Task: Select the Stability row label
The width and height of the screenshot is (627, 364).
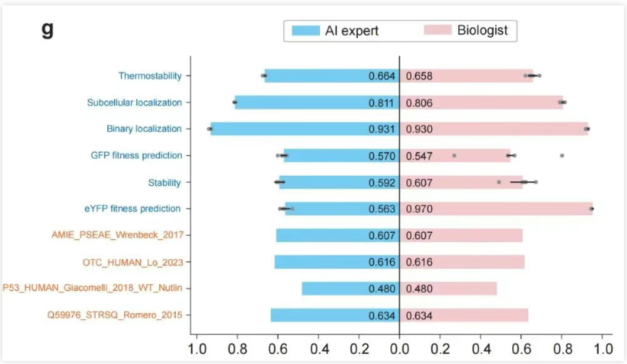Action: [x=164, y=182]
